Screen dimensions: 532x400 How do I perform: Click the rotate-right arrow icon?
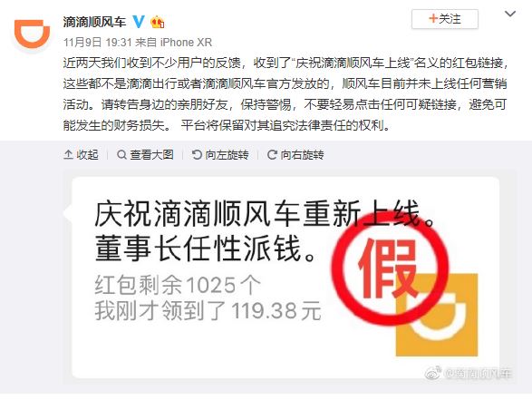click(272, 155)
